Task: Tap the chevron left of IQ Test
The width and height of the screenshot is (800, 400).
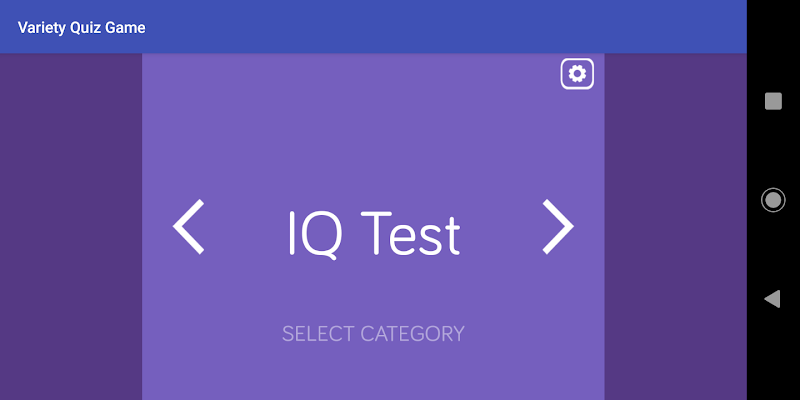Action: coord(189,226)
